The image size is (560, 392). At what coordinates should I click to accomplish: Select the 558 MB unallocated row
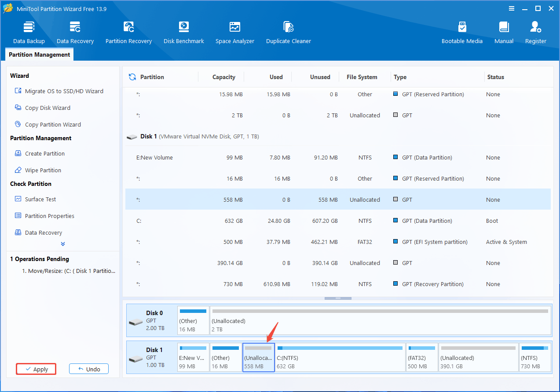(338, 200)
